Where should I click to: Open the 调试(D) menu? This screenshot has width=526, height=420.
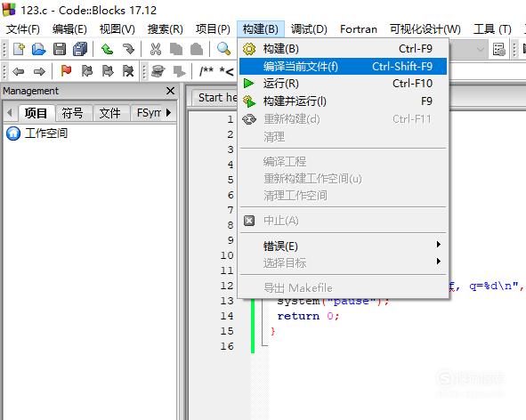pyautogui.click(x=309, y=29)
